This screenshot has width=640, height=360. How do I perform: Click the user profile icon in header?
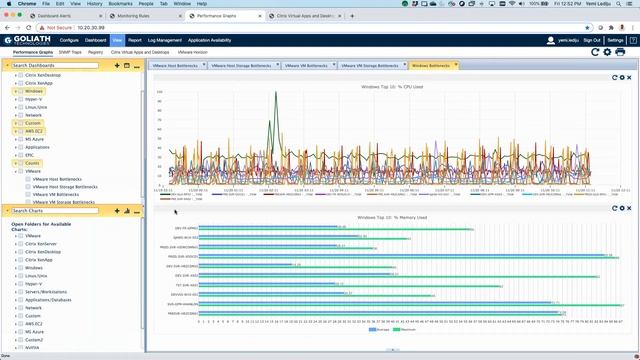click(551, 40)
